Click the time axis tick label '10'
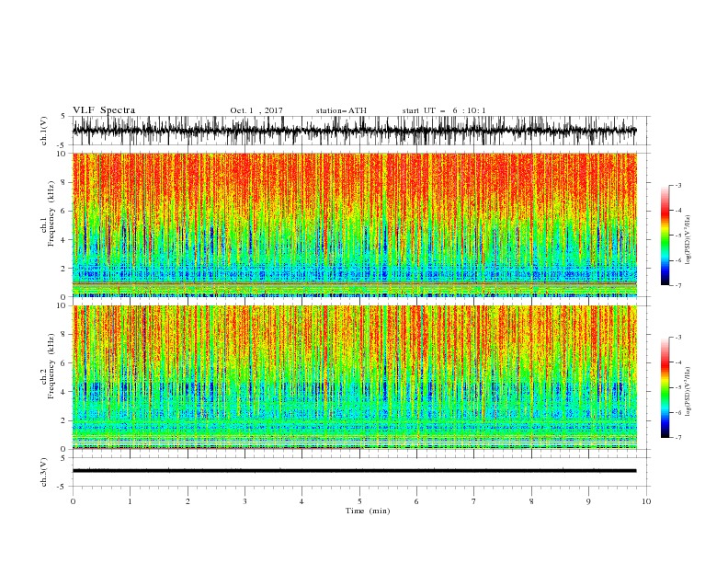 [x=646, y=501]
